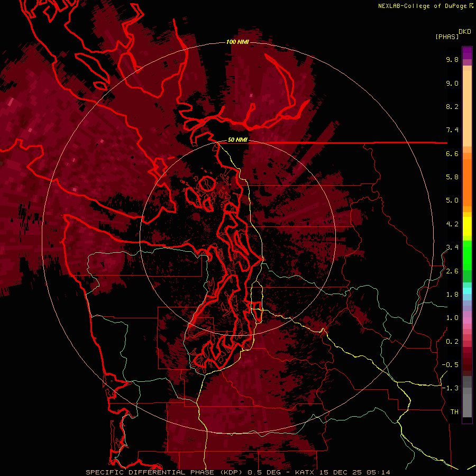This screenshot has height=476, width=476.
Task: Pick the bright green color bar segment
Action: tap(467, 255)
